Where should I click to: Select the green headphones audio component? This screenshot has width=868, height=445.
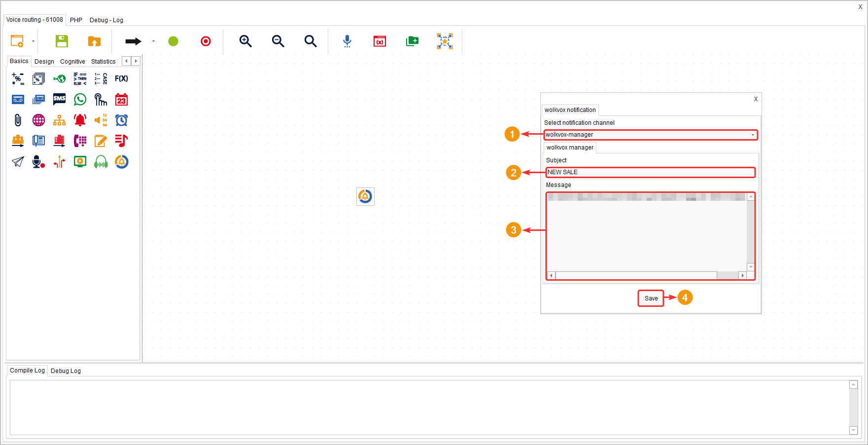pos(101,161)
